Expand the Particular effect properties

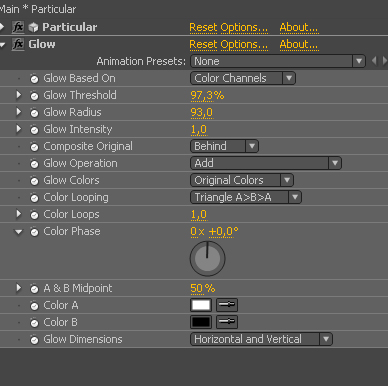click(2, 27)
